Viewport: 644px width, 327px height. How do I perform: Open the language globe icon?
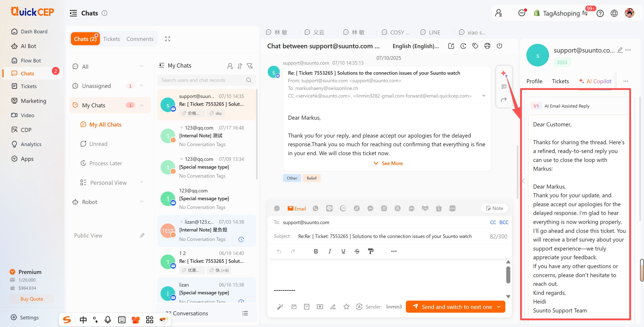[x=614, y=13]
